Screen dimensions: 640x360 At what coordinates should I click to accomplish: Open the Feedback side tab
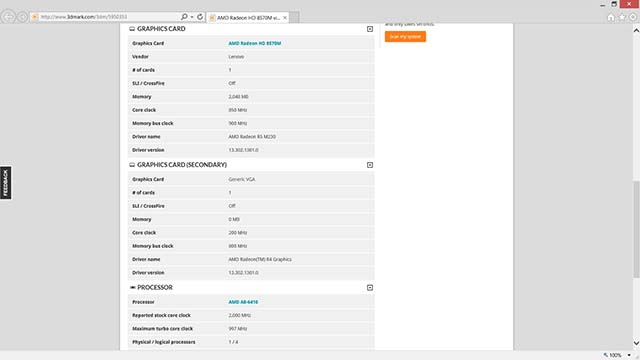(x=6, y=183)
